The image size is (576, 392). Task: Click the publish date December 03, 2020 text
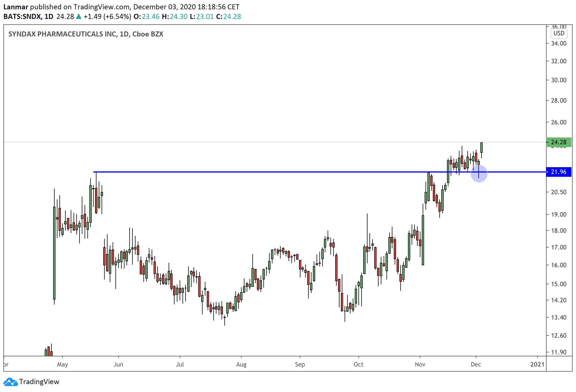pyautogui.click(x=164, y=7)
